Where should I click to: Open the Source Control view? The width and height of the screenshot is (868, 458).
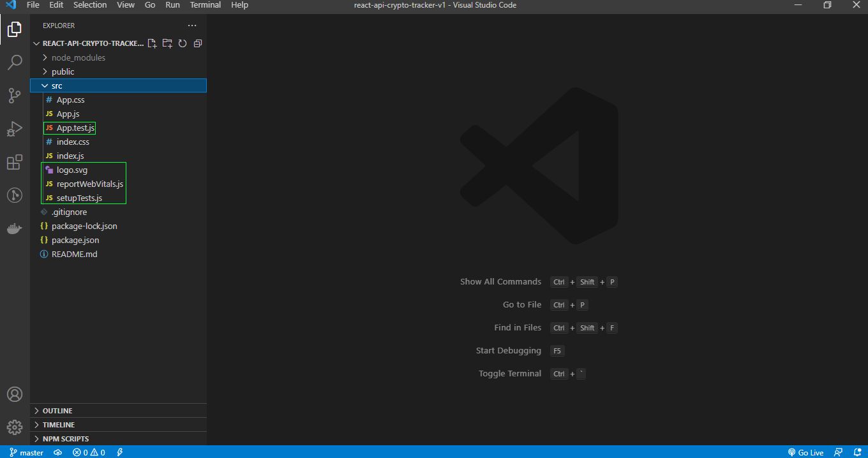coord(14,96)
